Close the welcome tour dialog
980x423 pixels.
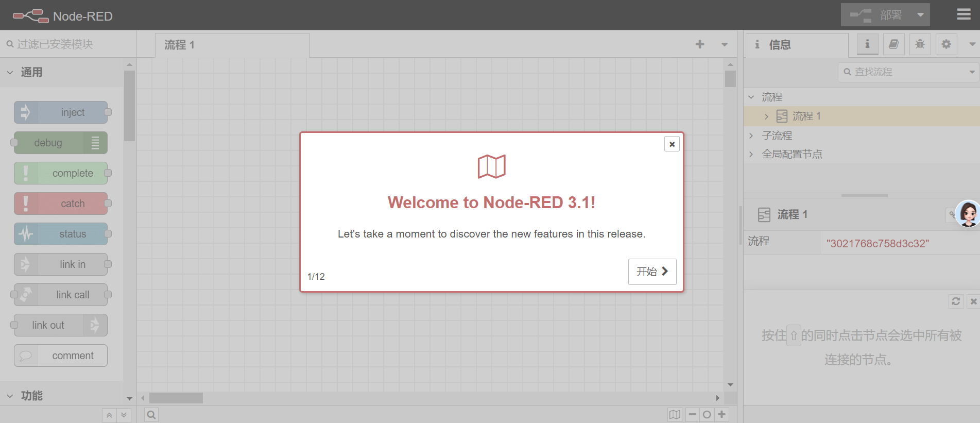point(672,144)
